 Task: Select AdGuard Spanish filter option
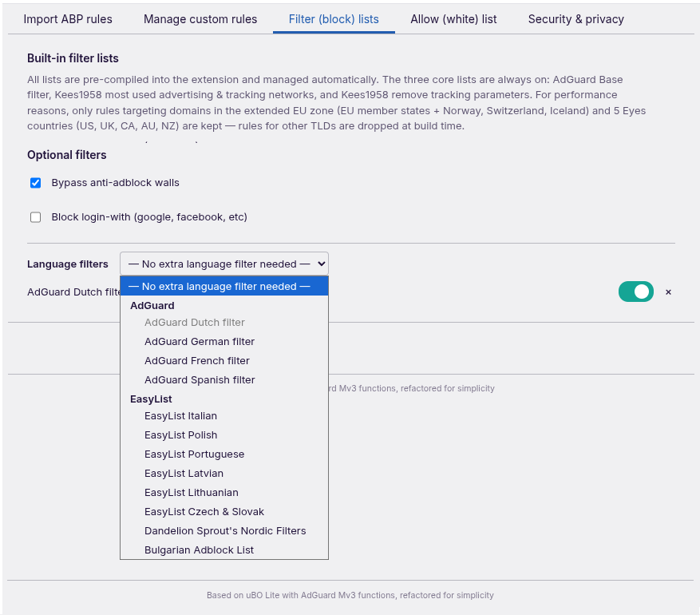(224, 379)
